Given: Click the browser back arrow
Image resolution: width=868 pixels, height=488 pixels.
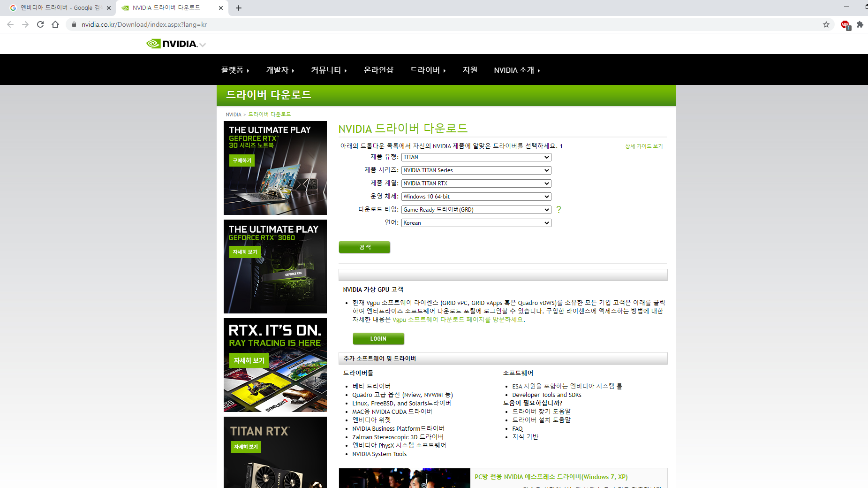Looking at the screenshot, I should point(10,24).
